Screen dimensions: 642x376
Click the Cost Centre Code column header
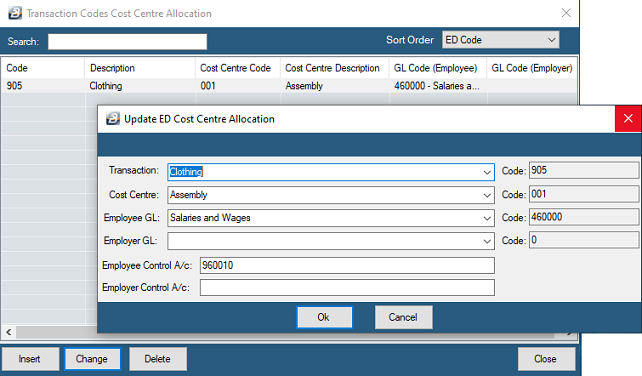(x=237, y=68)
